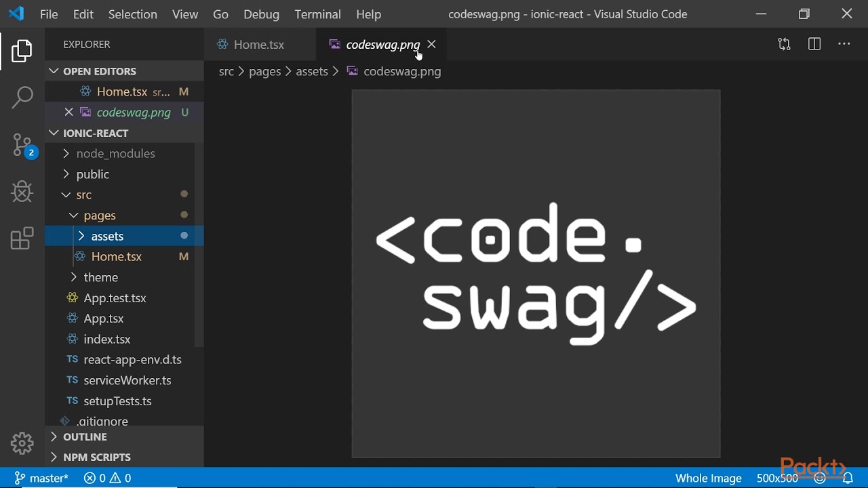Open Source Control view with 2 changes
868x488 pixels.
24,145
